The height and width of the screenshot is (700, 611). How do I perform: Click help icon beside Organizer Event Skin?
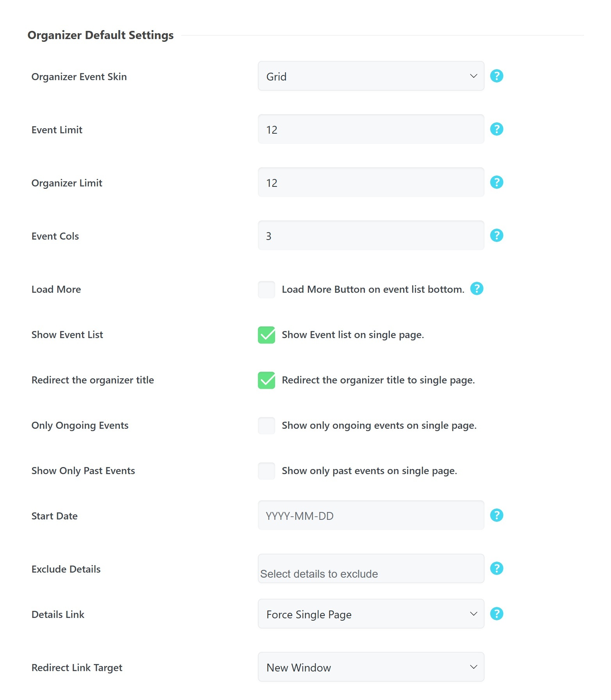pos(497,76)
